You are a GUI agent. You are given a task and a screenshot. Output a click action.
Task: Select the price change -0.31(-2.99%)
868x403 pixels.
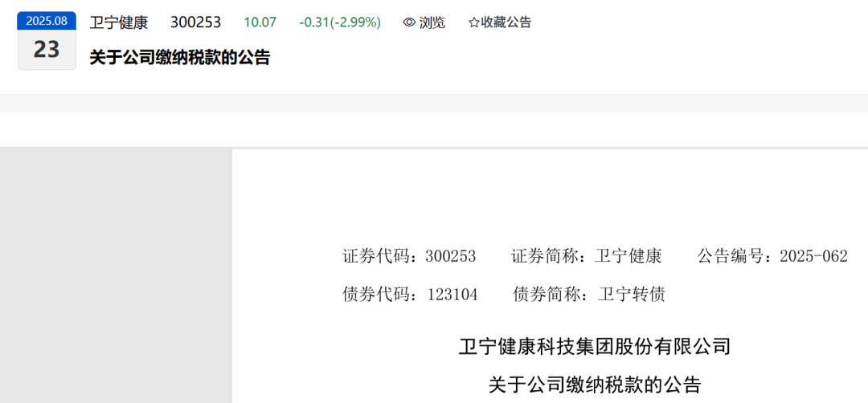(x=340, y=22)
